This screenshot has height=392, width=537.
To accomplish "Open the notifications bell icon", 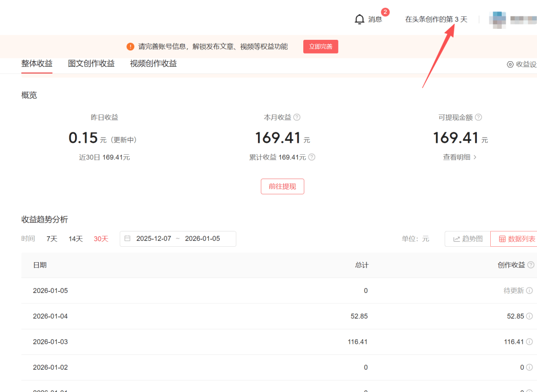I will tap(359, 18).
